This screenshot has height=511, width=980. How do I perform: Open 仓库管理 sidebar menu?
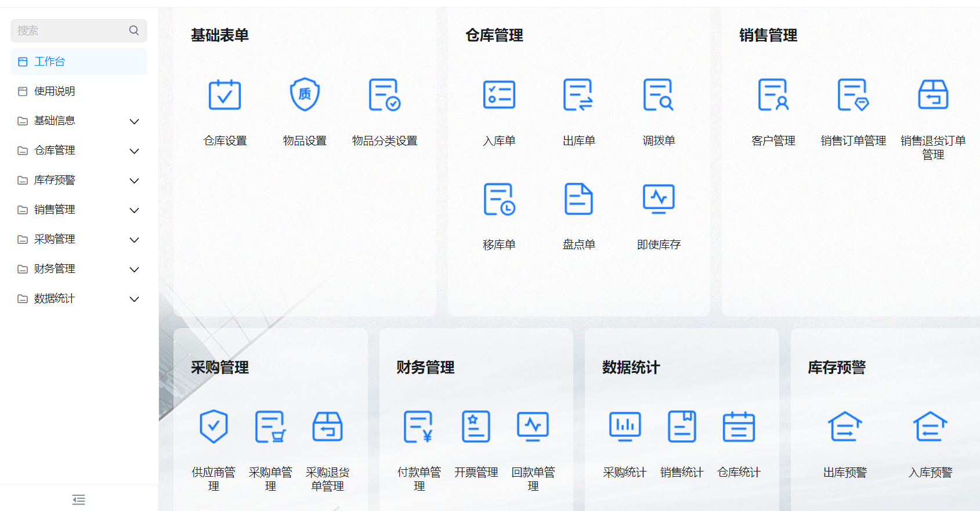79,150
